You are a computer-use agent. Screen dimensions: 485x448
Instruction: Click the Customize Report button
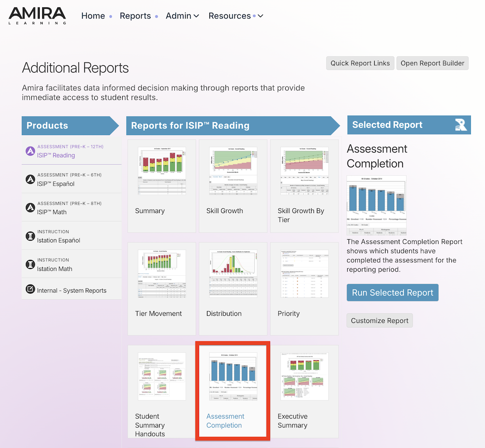pyautogui.click(x=379, y=321)
